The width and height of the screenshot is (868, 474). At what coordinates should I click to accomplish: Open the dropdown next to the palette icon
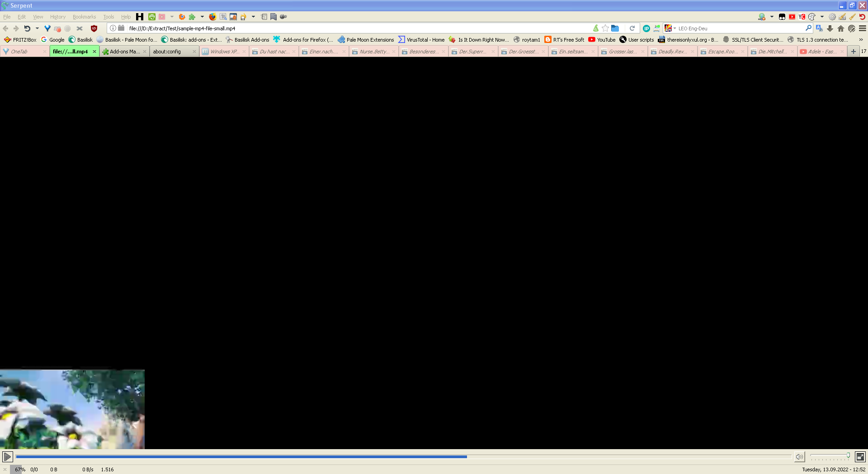click(822, 17)
